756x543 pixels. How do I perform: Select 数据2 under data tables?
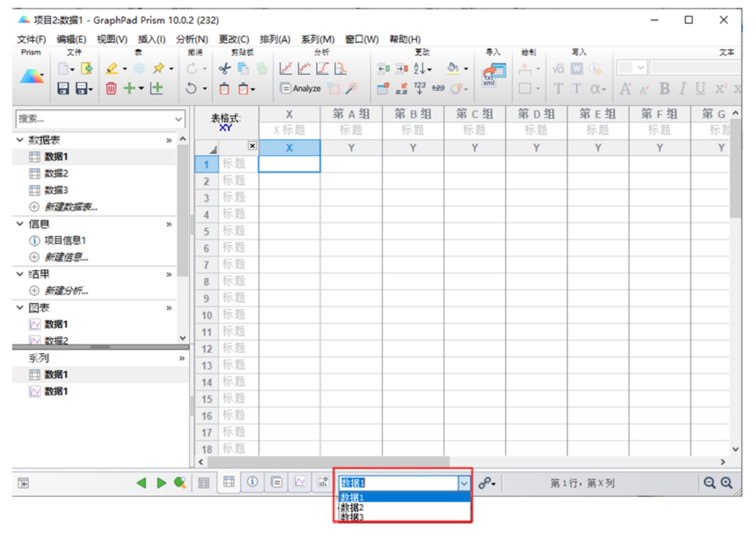click(x=56, y=173)
